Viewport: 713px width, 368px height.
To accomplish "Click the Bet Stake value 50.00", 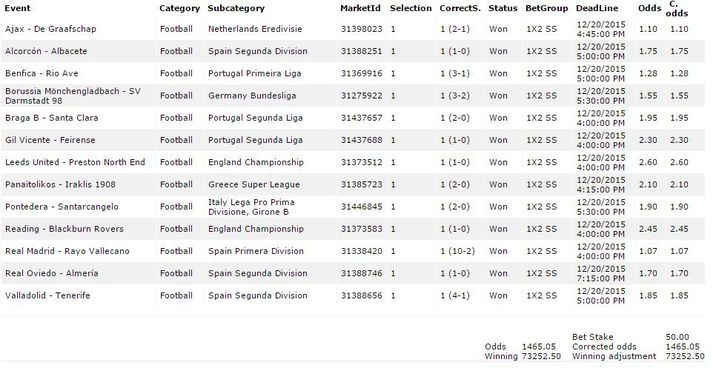I will pyautogui.click(x=677, y=337).
